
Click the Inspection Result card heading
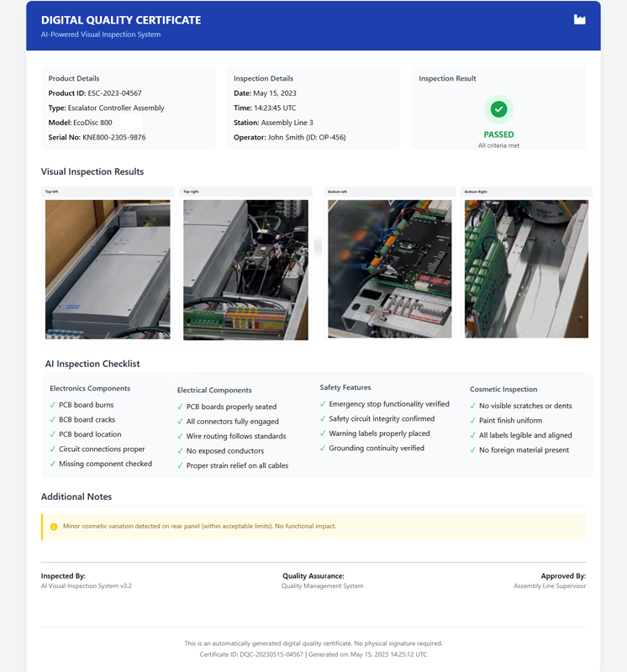(x=447, y=78)
